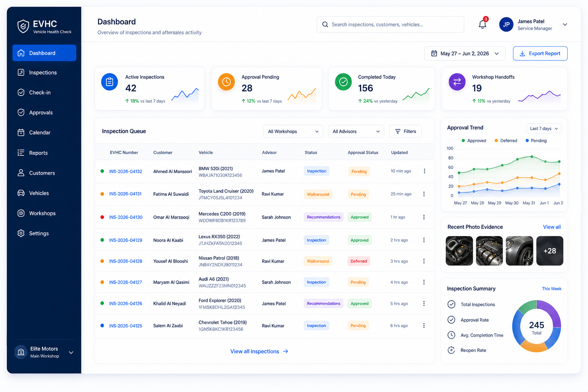Click Walkaround status for Fatima Al Suwaidi
This screenshot has width=588, height=392.
point(318,194)
